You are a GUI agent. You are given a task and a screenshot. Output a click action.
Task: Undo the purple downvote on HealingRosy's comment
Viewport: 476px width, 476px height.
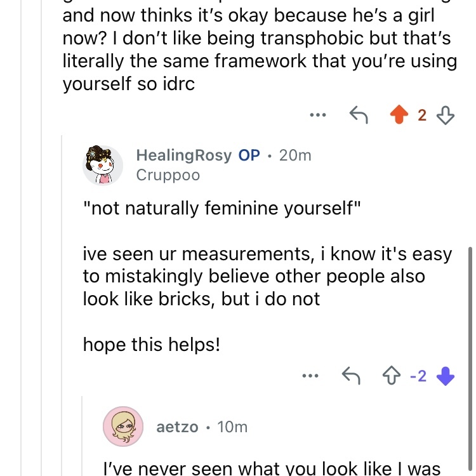coord(447,376)
